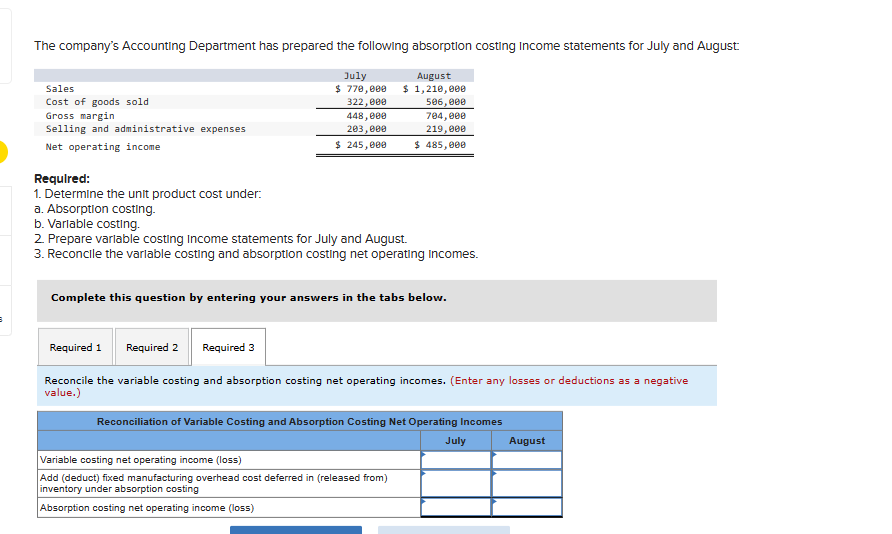Click July absorption costing net operating income cell
The width and height of the screenshot is (892, 534).
(x=456, y=507)
